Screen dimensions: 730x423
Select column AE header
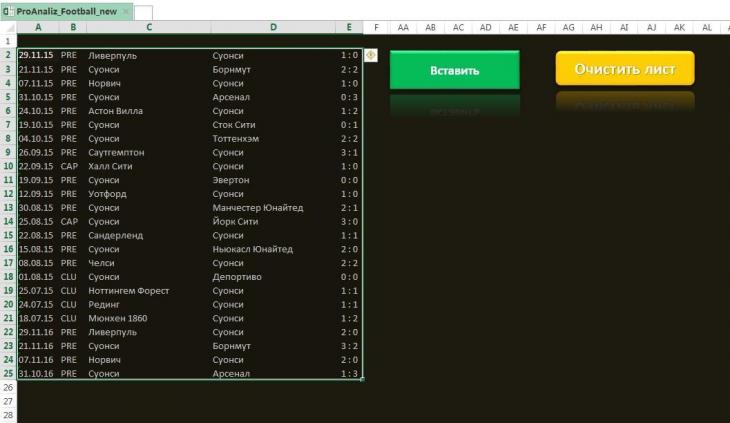tap(513, 27)
